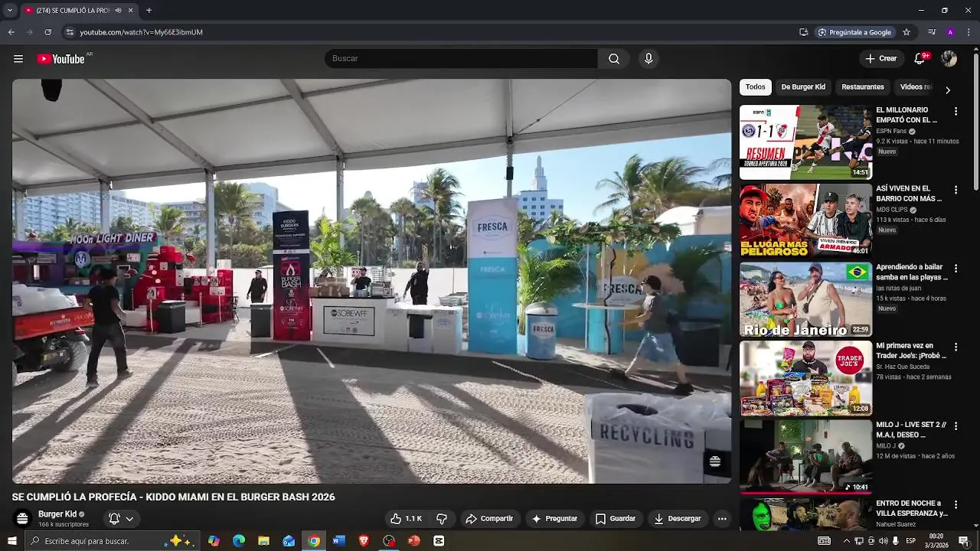The width and height of the screenshot is (980, 551).
Task: Click install/cast icon in address bar
Action: (803, 32)
